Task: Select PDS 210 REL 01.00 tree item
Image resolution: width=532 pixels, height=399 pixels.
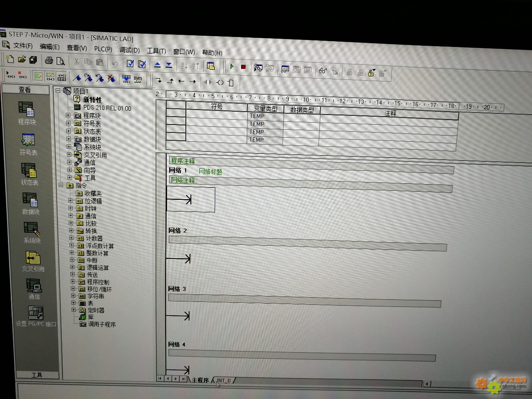Action: tap(107, 108)
